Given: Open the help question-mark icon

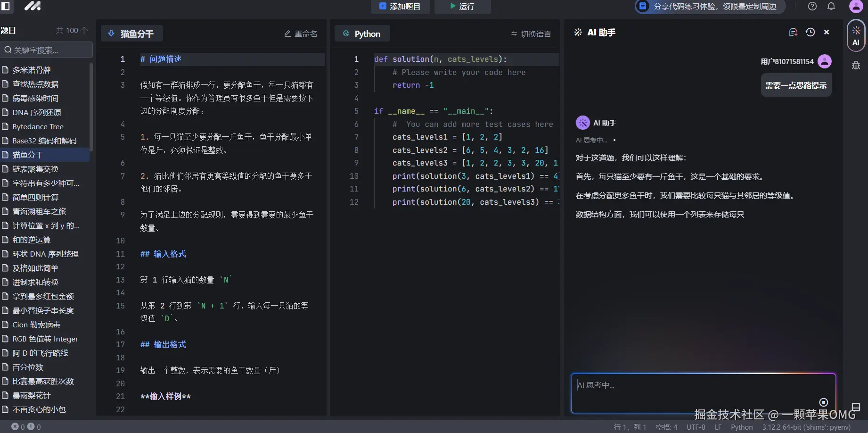Looking at the screenshot, I should (x=812, y=6).
